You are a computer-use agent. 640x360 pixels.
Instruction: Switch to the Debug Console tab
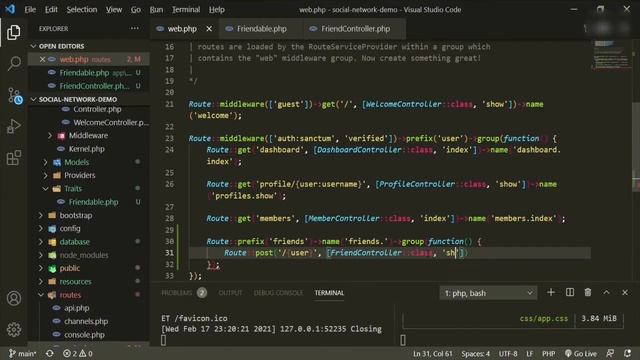278,293
